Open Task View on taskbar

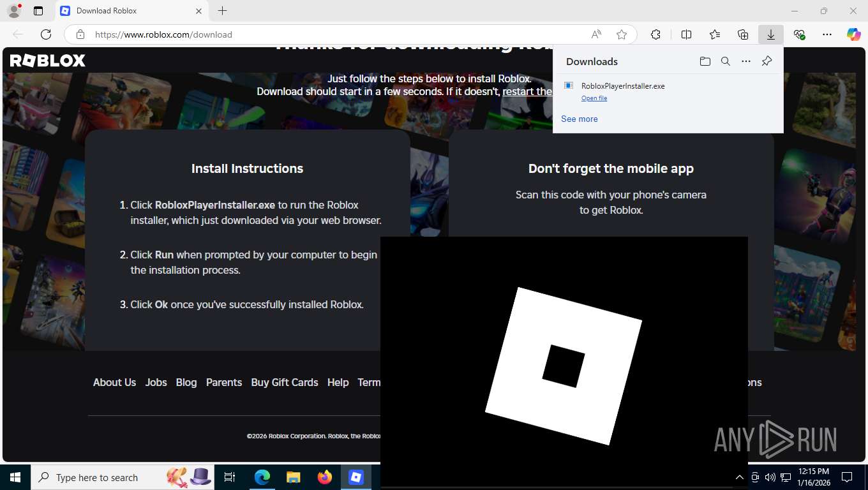pos(230,477)
